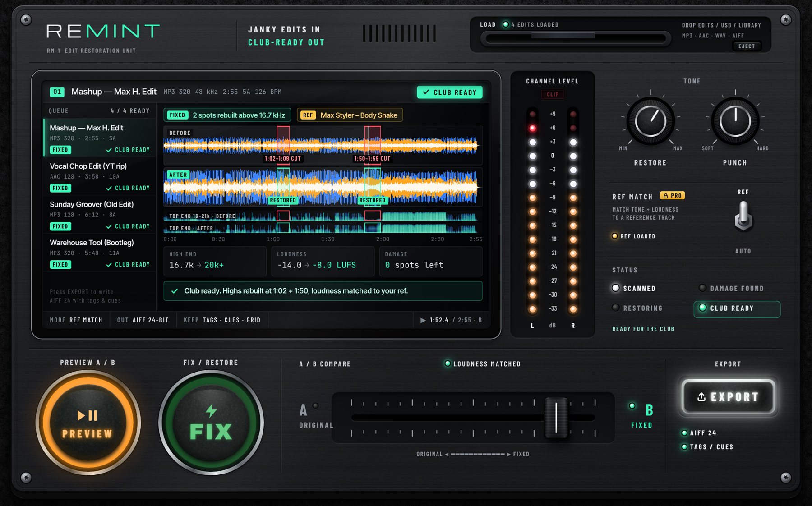This screenshot has width=812, height=506.
Task: Click the green CLUB READY badge in track header
Action: tap(450, 92)
